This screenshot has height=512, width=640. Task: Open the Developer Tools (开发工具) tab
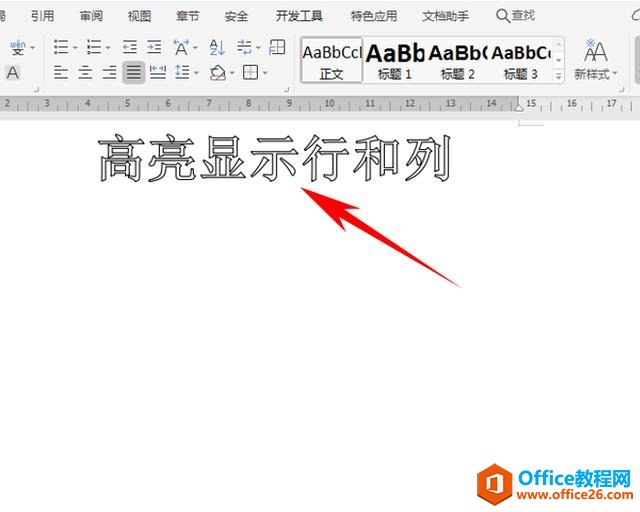click(x=299, y=16)
